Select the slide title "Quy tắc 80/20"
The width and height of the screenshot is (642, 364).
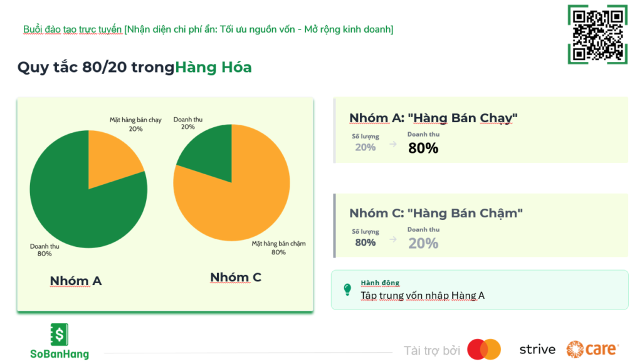tap(95, 67)
